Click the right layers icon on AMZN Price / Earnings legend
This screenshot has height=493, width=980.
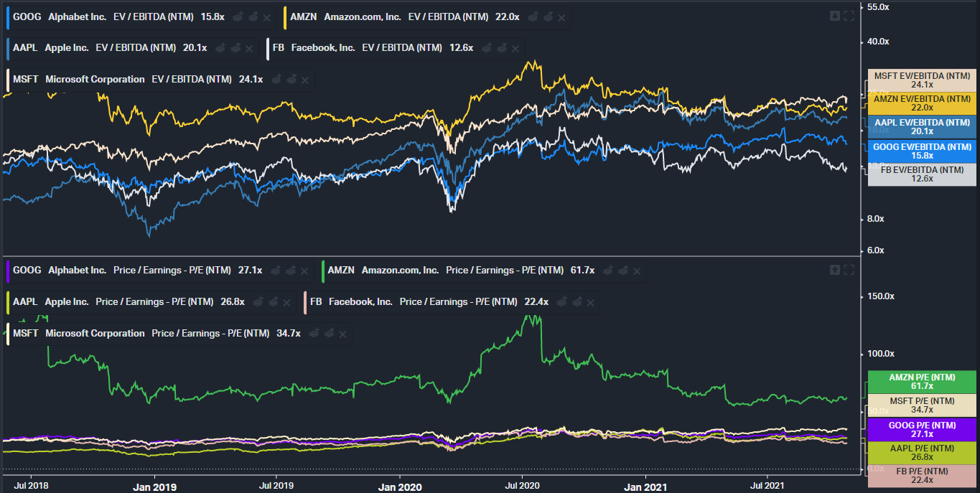(622, 270)
